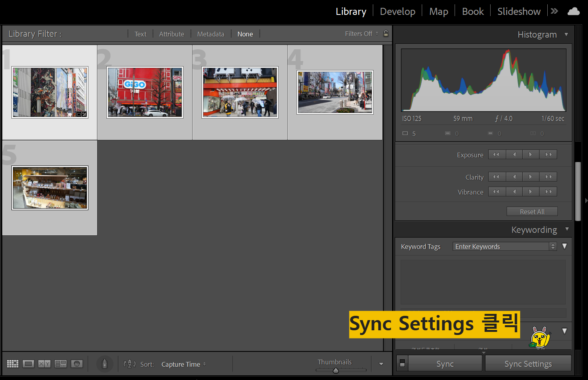The image size is (588, 380).
Task: Collapse the Histogram panel
Action: [566, 34]
